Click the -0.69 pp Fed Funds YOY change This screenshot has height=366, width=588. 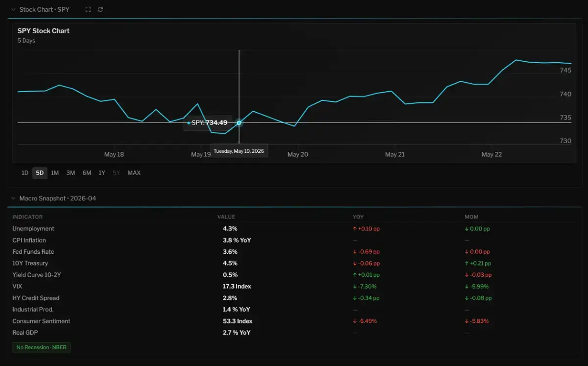coord(366,252)
